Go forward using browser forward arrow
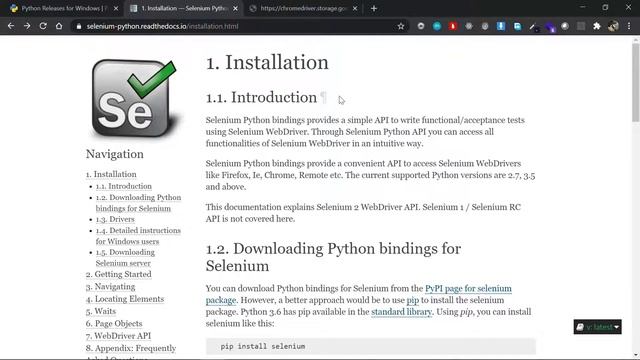The image size is (640, 360). (x=27, y=26)
